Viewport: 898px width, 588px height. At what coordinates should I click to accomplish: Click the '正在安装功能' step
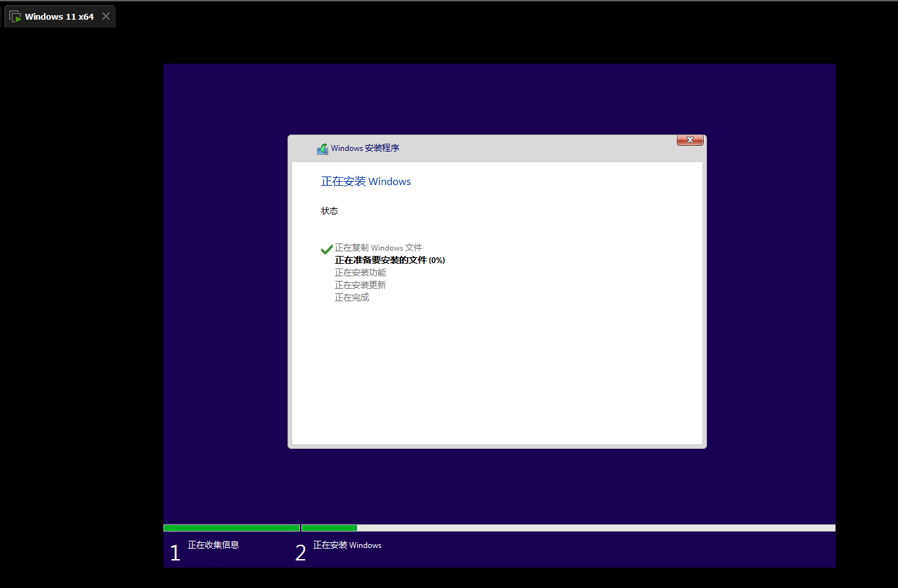pos(360,272)
